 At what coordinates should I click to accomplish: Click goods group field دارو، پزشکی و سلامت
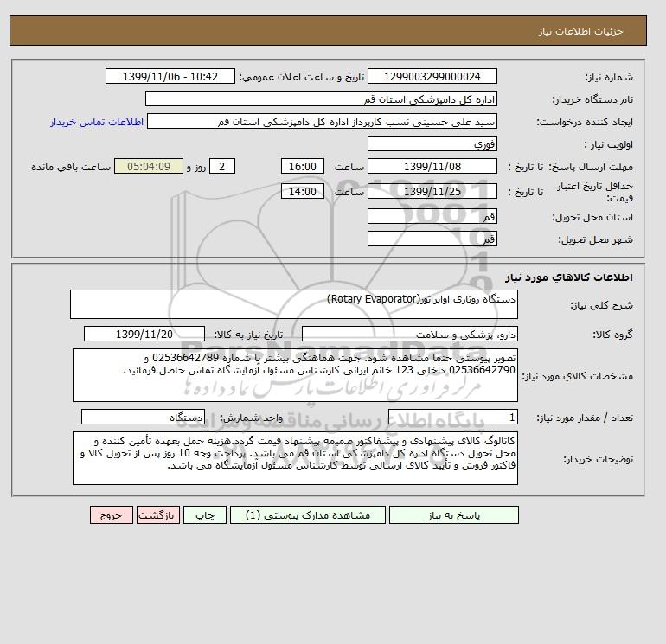409,334
